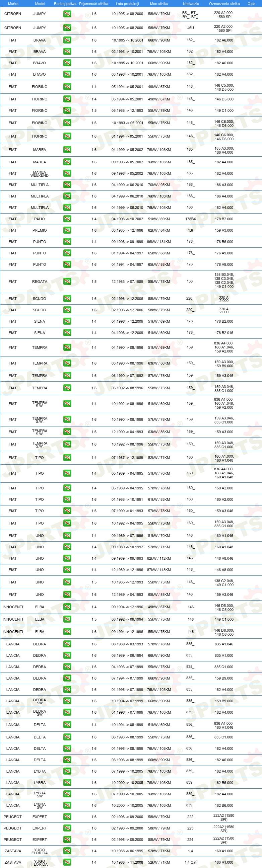Select the '176 B6.000' engine code cell
The width and height of the screenshot is (262, 868).
[x=224, y=242]
